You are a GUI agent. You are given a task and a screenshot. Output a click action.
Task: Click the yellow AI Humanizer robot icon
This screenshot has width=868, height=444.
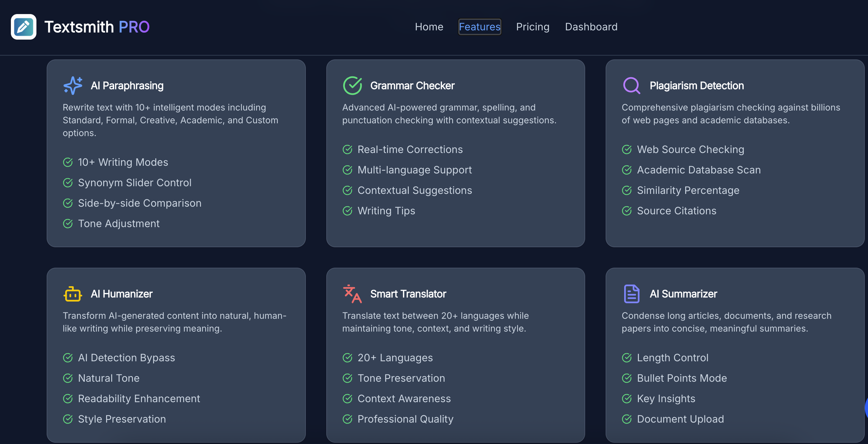point(73,294)
